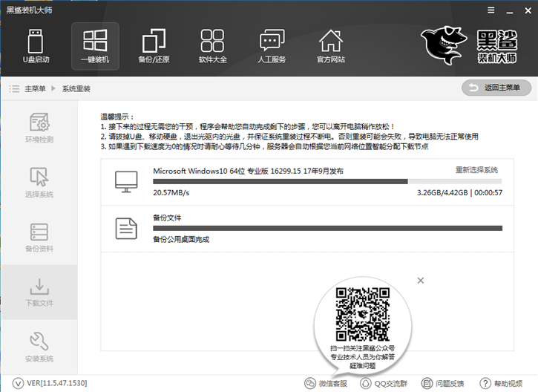Click the 主菜单 breadcrumb
538x392 pixels.
pos(36,89)
